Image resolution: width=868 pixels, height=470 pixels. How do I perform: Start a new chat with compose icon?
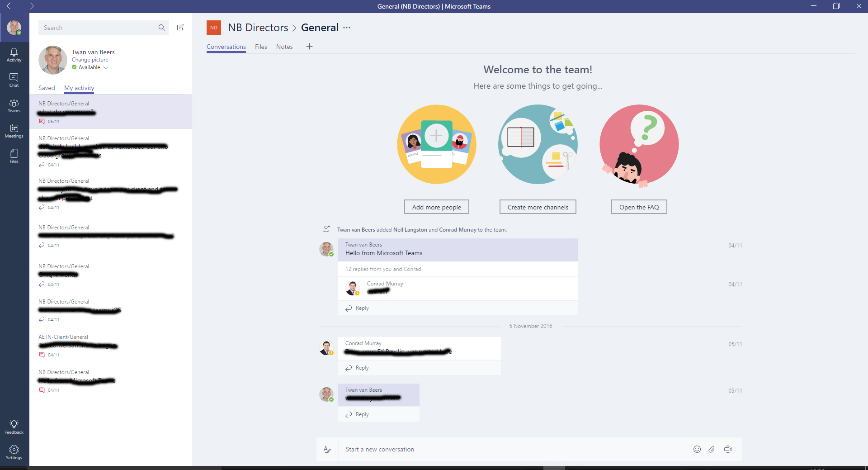[x=180, y=28]
